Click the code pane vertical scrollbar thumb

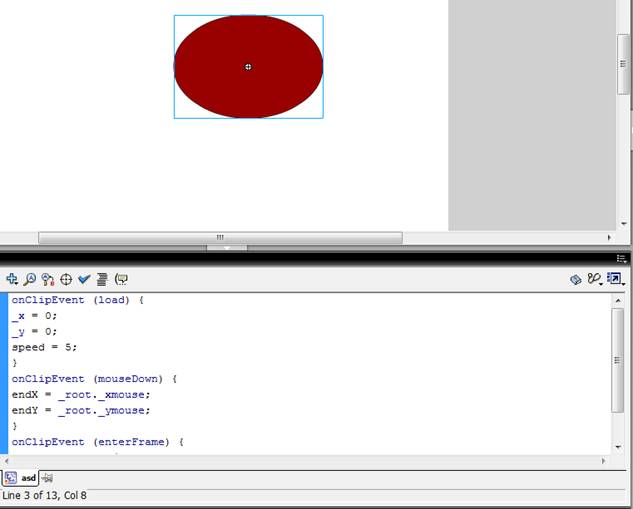pos(618,360)
